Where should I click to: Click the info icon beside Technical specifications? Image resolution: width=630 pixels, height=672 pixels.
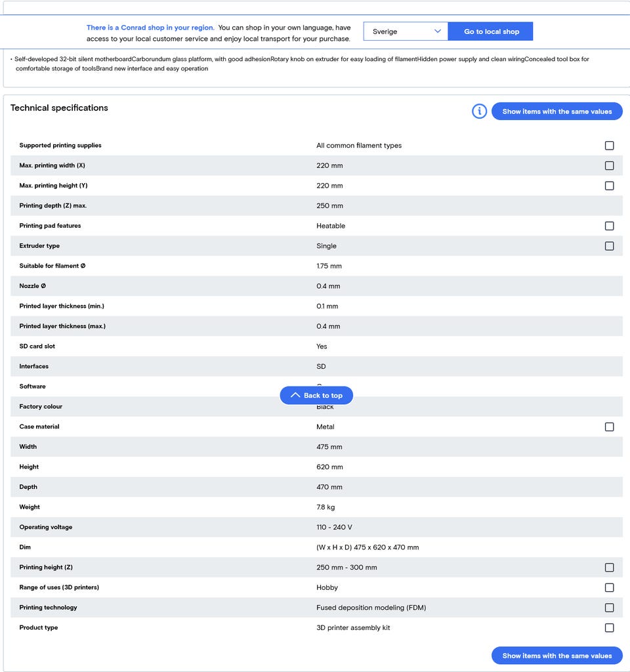(x=479, y=112)
